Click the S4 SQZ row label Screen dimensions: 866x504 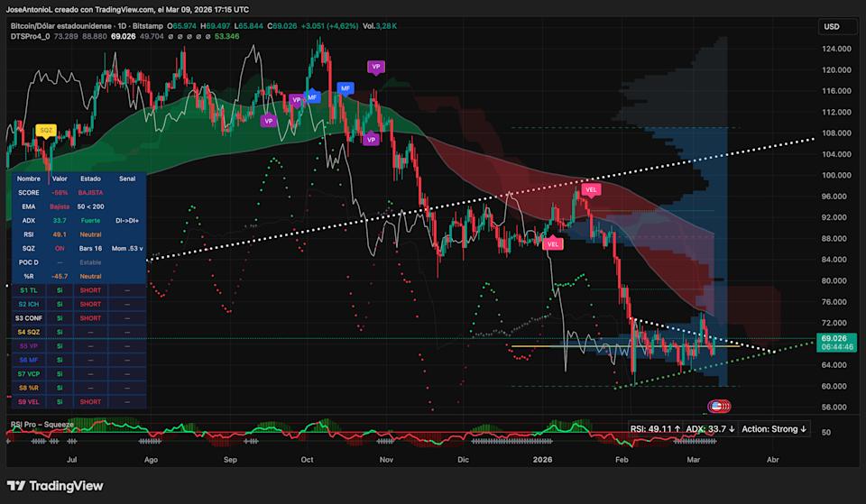point(29,332)
